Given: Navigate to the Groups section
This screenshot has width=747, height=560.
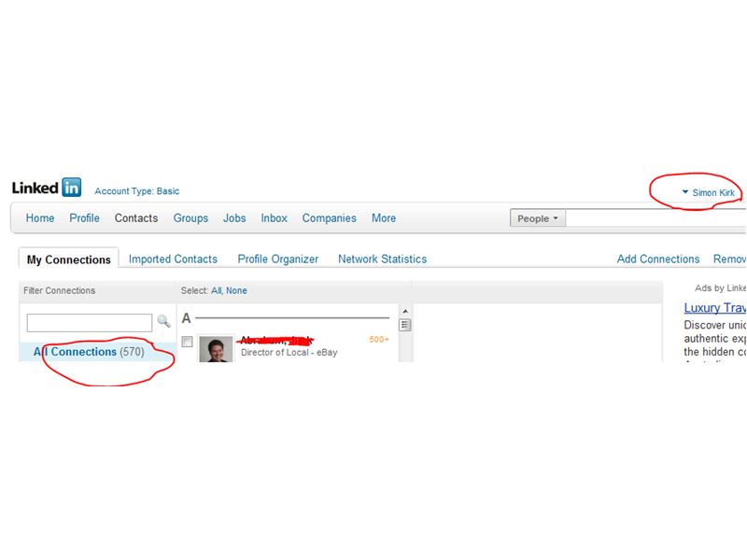Looking at the screenshot, I should 190,217.
